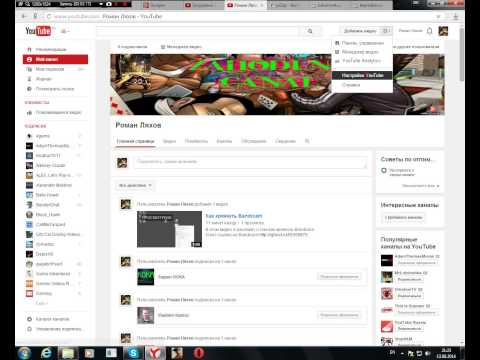Click the YouTube logo
This screenshot has width=480, height=360.
click(38, 31)
